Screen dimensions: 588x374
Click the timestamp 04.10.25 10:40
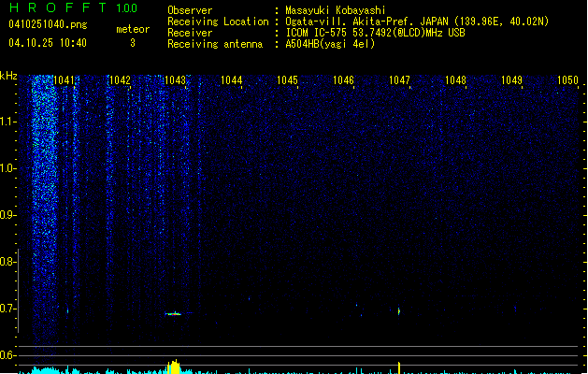[48, 43]
